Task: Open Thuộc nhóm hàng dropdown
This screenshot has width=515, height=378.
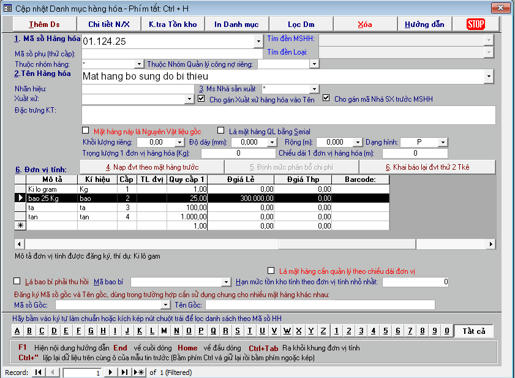Action: [139, 64]
